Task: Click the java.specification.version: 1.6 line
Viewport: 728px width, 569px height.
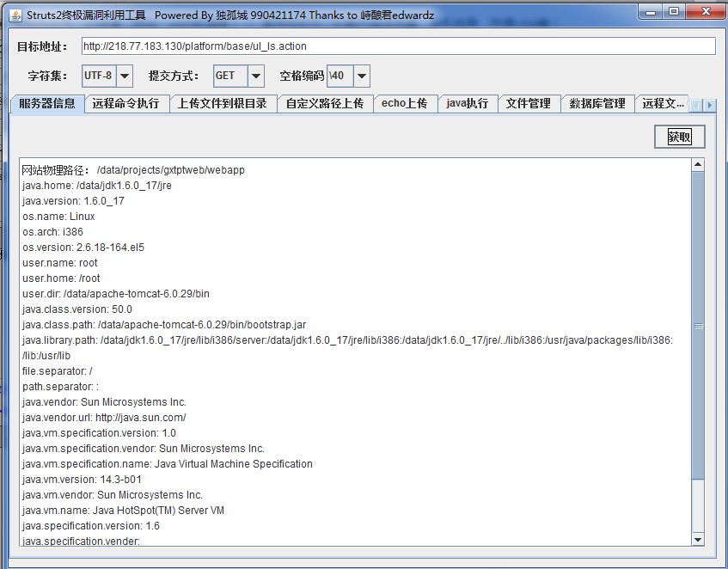Action: point(91,526)
